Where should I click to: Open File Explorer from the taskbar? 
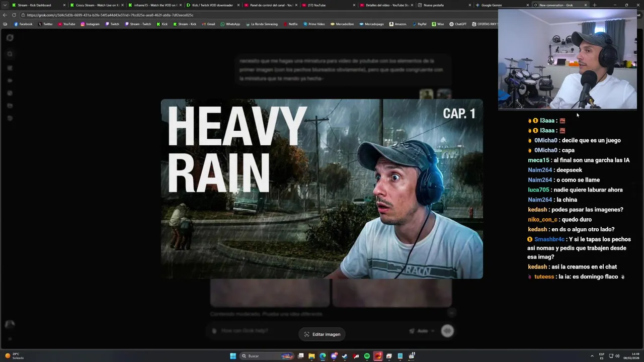311,356
